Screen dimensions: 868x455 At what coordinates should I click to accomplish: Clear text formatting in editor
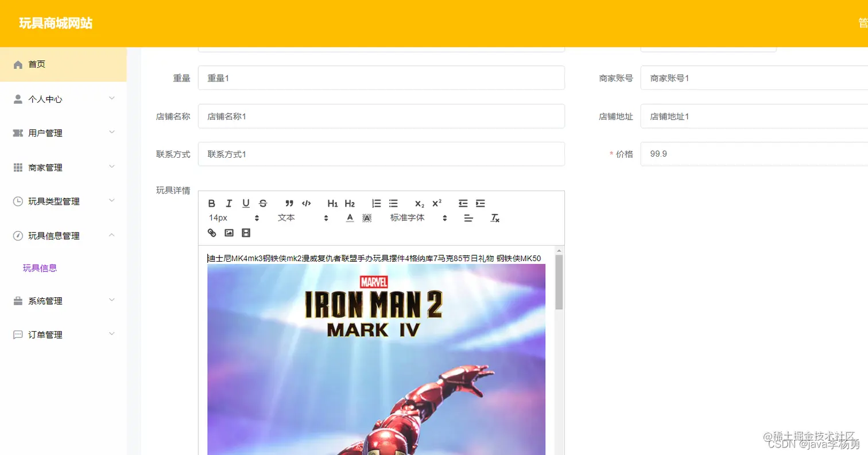point(495,218)
